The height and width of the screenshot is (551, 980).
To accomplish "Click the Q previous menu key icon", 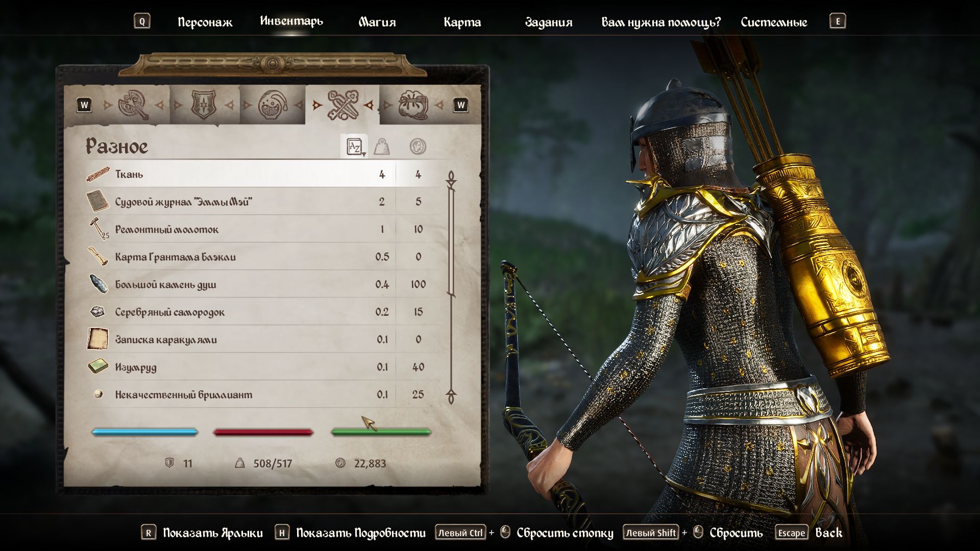I will tap(142, 21).
